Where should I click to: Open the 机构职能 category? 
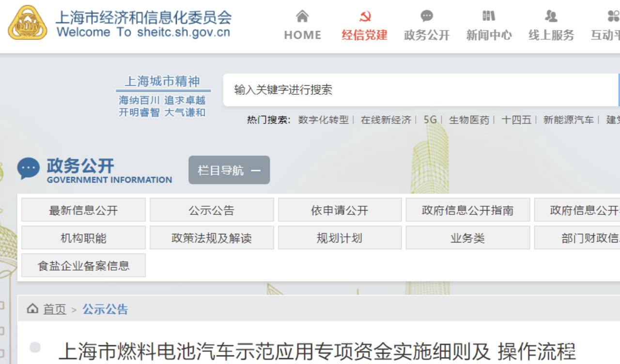[83, 238]
